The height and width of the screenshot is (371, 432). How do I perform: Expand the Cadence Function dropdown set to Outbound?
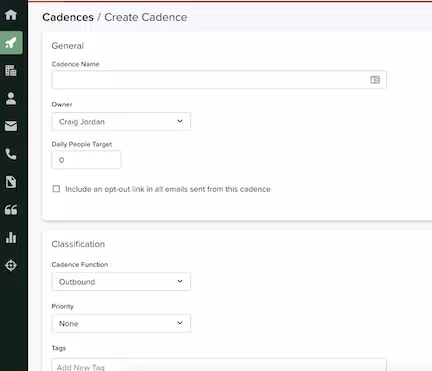click(121, 282)
